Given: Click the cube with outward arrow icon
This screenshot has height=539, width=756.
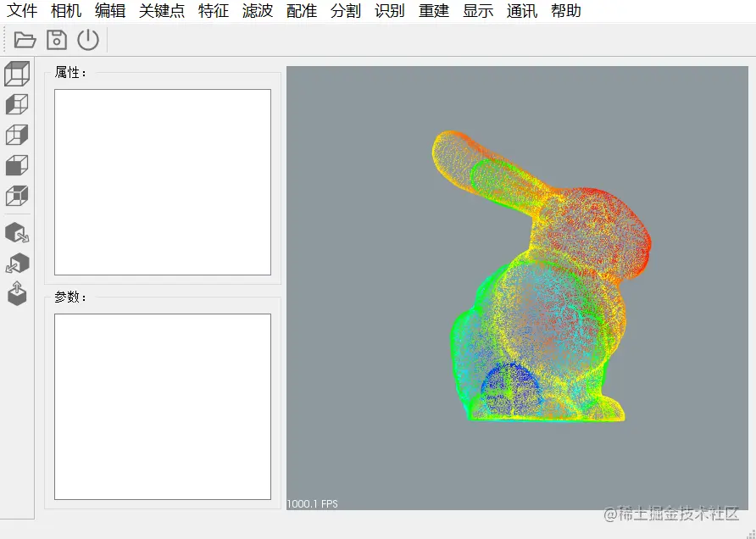Looking at the screenshot, I should point(17,233).
